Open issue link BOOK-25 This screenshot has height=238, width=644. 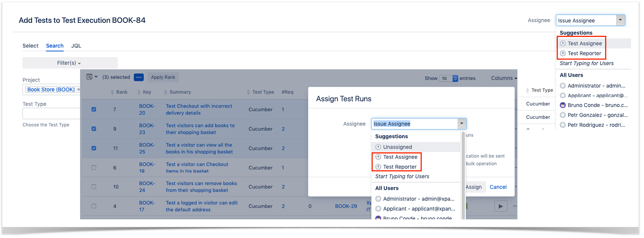(147, 148)
